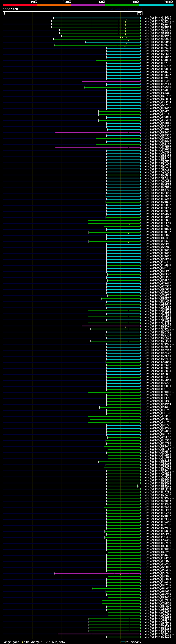Select hit label UniRef100_B6U4S9
Image resolution: width=176 pixels, height=644 pixels.
pyautogui.click(x=158, y=301)
